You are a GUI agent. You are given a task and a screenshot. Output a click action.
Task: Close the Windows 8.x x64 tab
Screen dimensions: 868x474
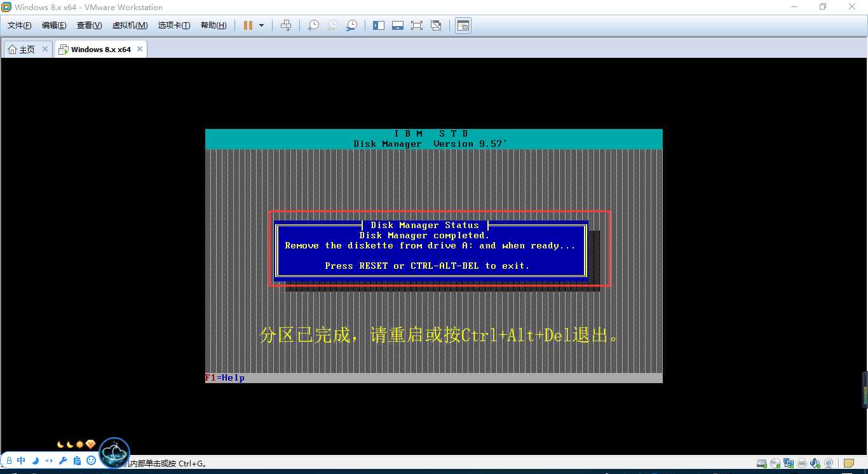[140, 49]
